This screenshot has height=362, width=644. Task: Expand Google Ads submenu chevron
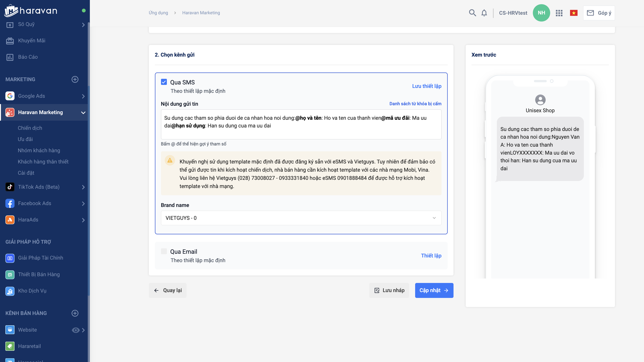point(83,96)
